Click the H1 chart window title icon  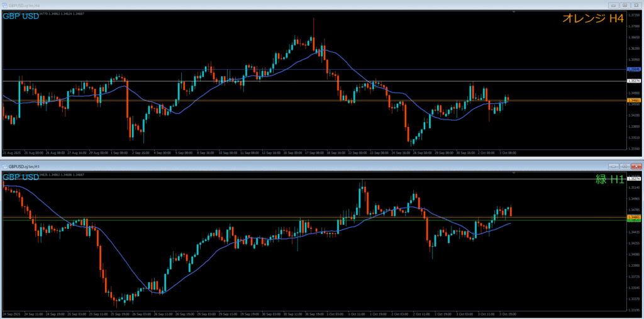pos(4,166)
